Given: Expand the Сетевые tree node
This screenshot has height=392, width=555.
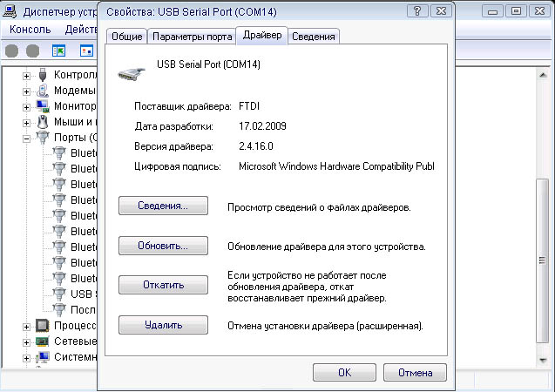Looking at the screenshot, I should click(27, 342).
